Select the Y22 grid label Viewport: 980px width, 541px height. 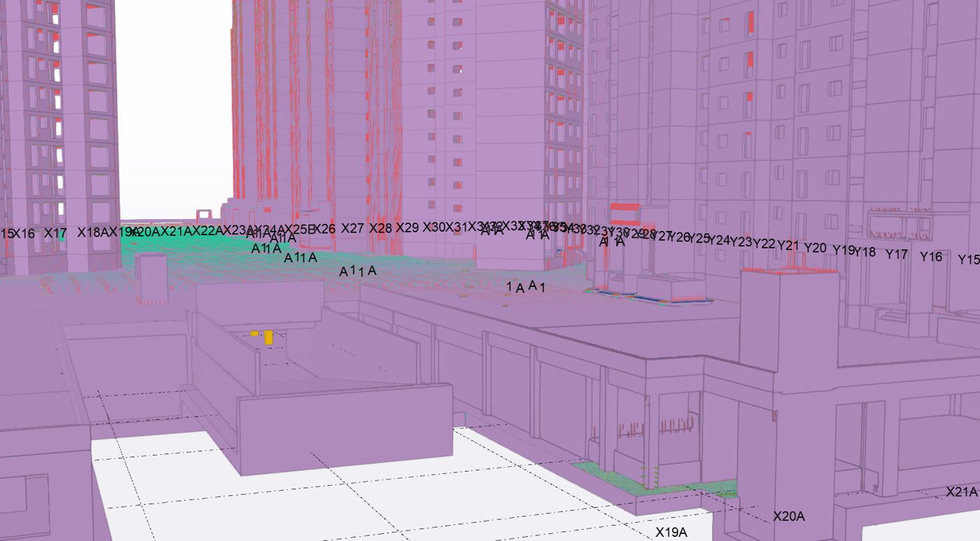pyautogui.click(x=764, y=244)
